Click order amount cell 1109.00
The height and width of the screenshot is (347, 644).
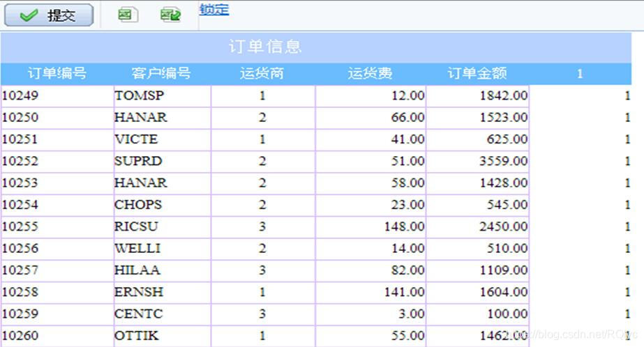[x=478, y=270]
